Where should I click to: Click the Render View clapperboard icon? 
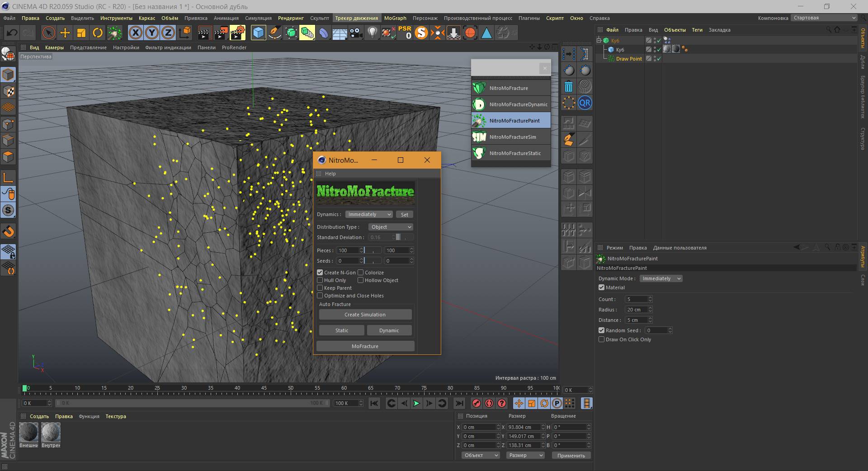click(x=204, y=33)
